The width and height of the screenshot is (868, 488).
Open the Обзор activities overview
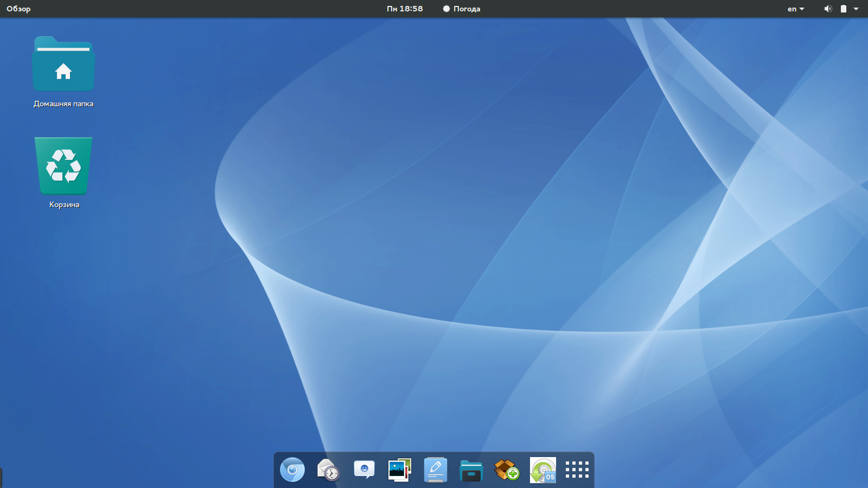(18, 9)
